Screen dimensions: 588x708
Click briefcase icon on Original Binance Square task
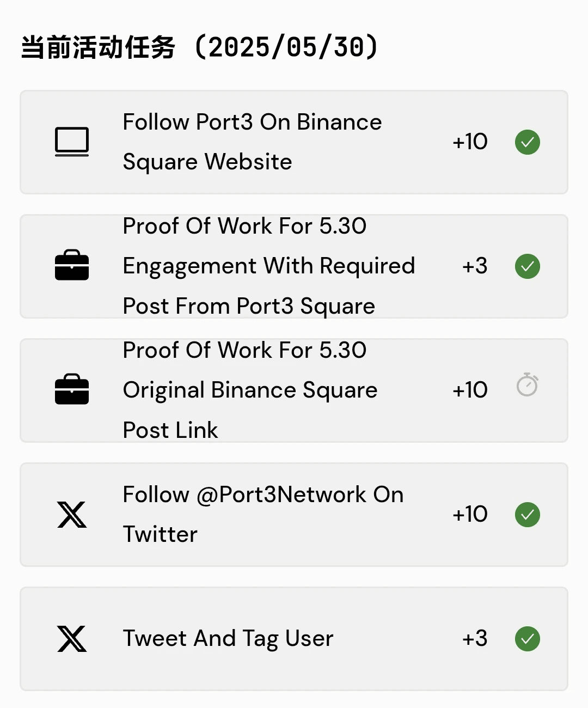72,389
